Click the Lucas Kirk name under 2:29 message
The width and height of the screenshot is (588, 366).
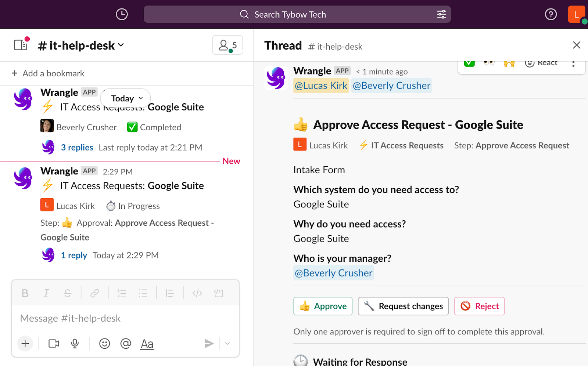(x=75, y=206)
